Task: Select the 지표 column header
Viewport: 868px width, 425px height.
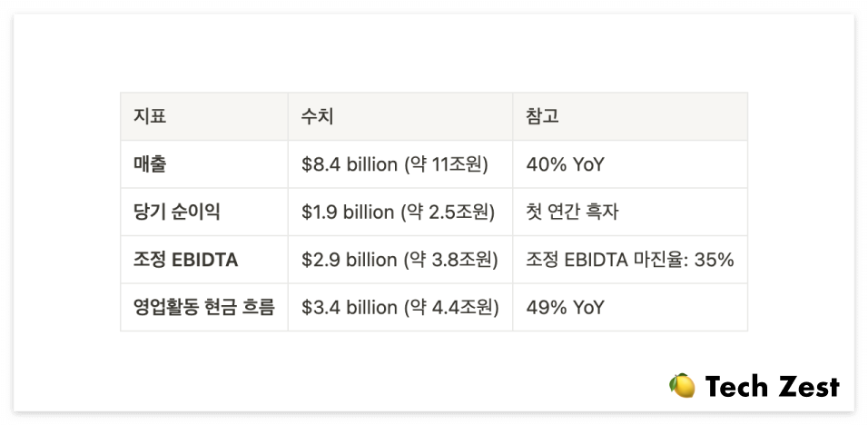Action: (150, 116)
